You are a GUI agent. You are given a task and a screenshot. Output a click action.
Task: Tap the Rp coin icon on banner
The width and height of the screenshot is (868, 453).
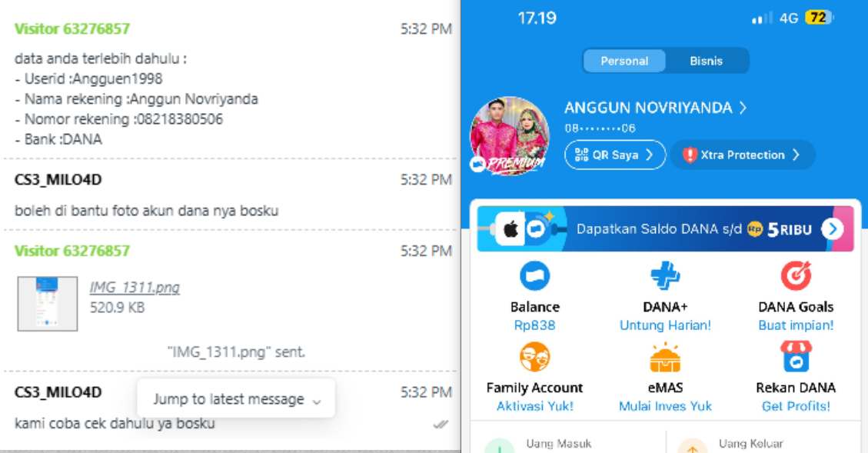point(754,228)
